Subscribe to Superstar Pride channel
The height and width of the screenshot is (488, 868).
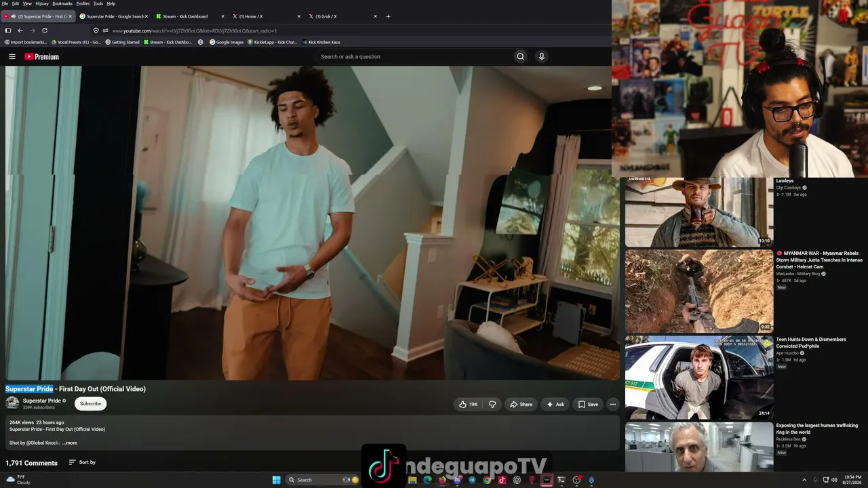pos(90,404)
